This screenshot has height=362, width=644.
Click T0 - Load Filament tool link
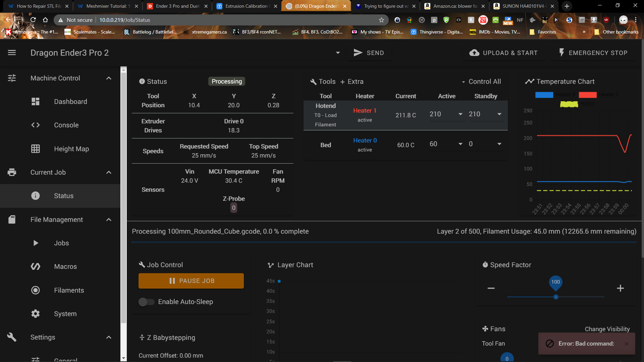click(x=325, y=120)
